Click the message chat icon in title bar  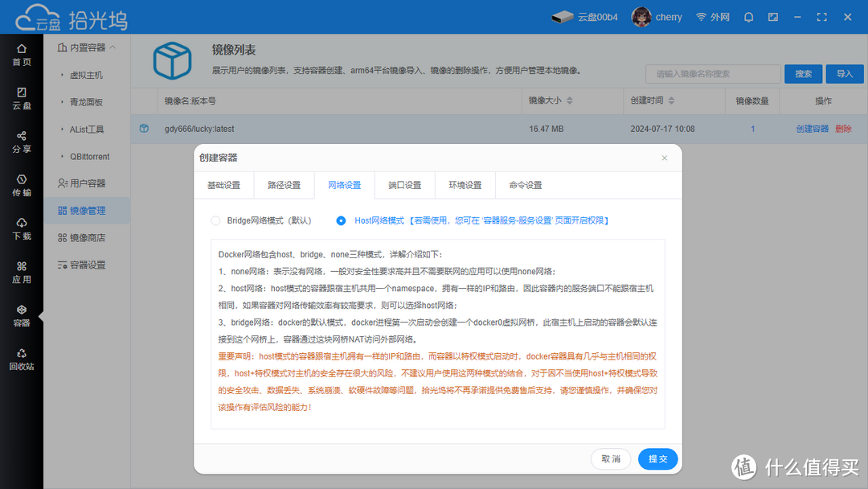coord(772,16)
